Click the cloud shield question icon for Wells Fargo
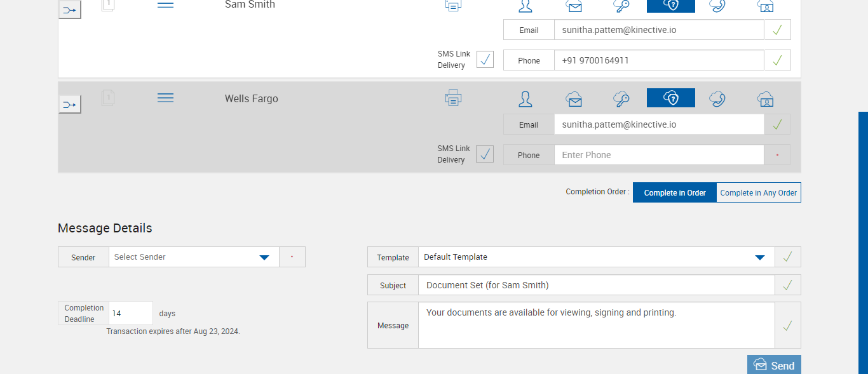This screenshot has width=868, height=374. pos(671,98)
